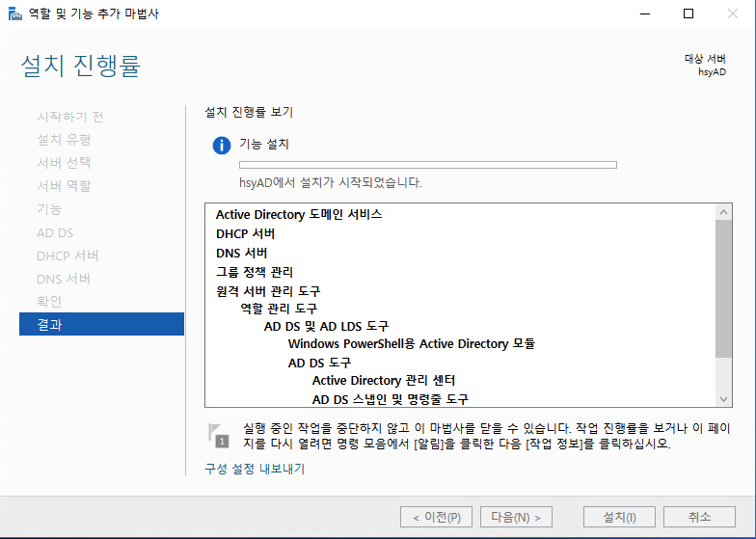Click the notification flag icon
This screenshot has height=539, width=756.
pos(218,436)
